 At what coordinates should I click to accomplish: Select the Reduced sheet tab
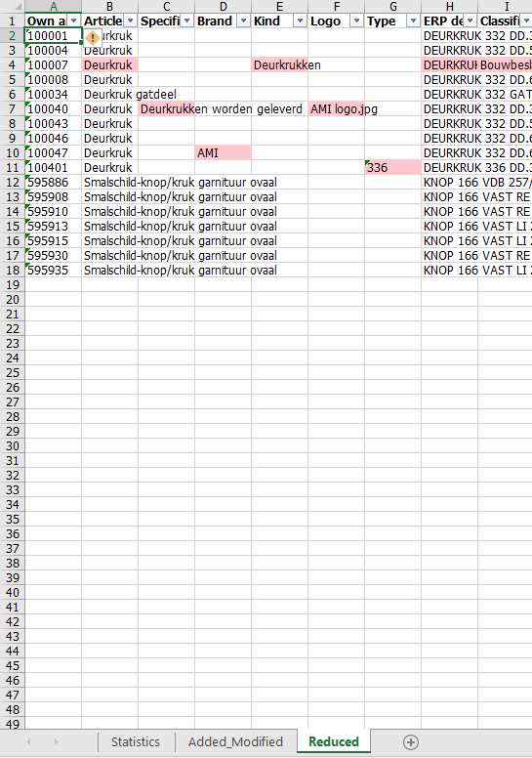pos(334,742)
